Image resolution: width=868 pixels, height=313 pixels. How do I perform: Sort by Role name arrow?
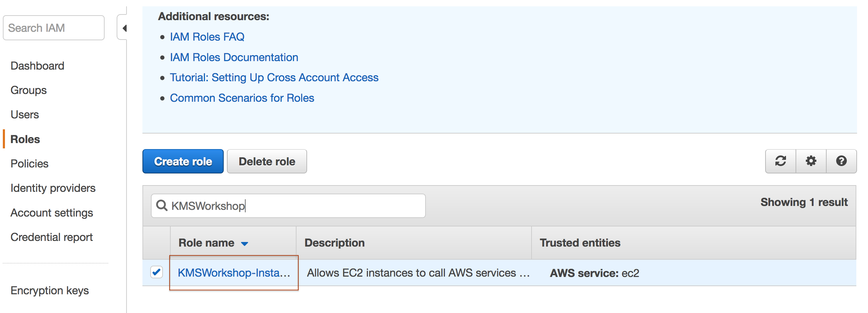coord(244,243)
